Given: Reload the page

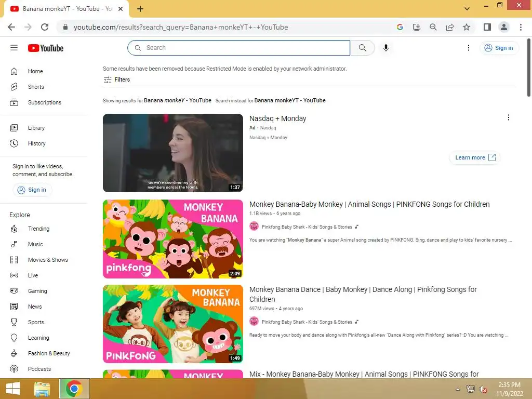Looking at the screenshot, I should point(45,27).
